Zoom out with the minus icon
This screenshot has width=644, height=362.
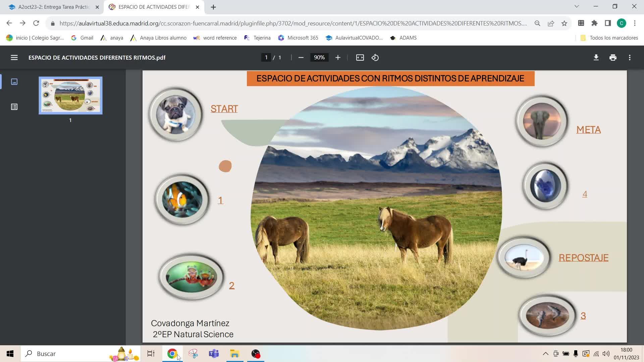pos(301,58)
